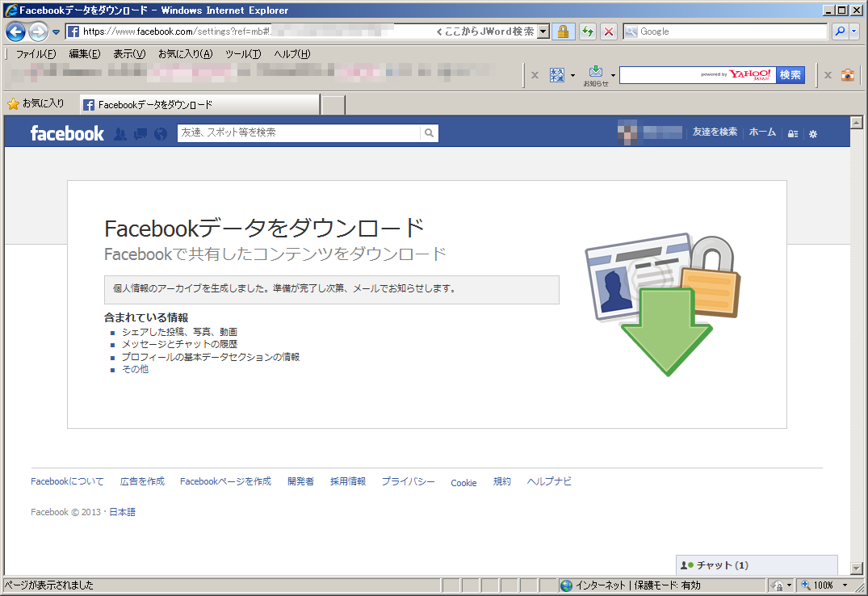This screenshot has height=596, width=868.
Task: Open the ファイル(F) menu
Action: (36, 54)
